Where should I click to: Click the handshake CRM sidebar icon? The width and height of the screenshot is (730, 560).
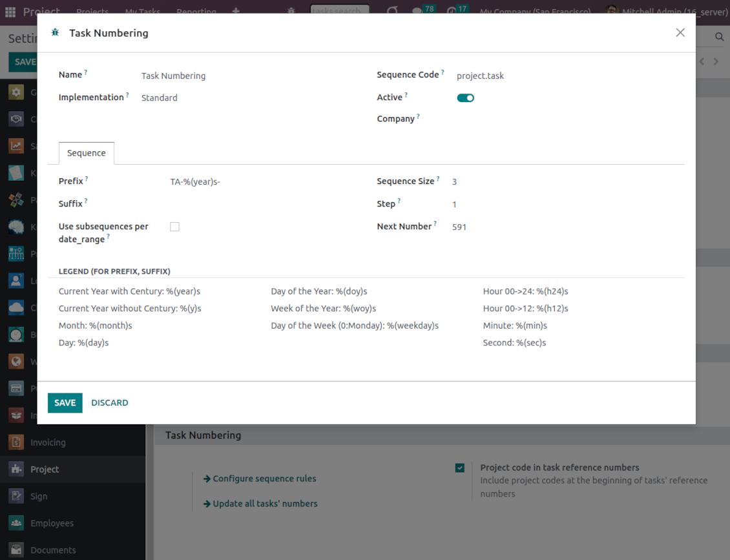click(16, 119)
